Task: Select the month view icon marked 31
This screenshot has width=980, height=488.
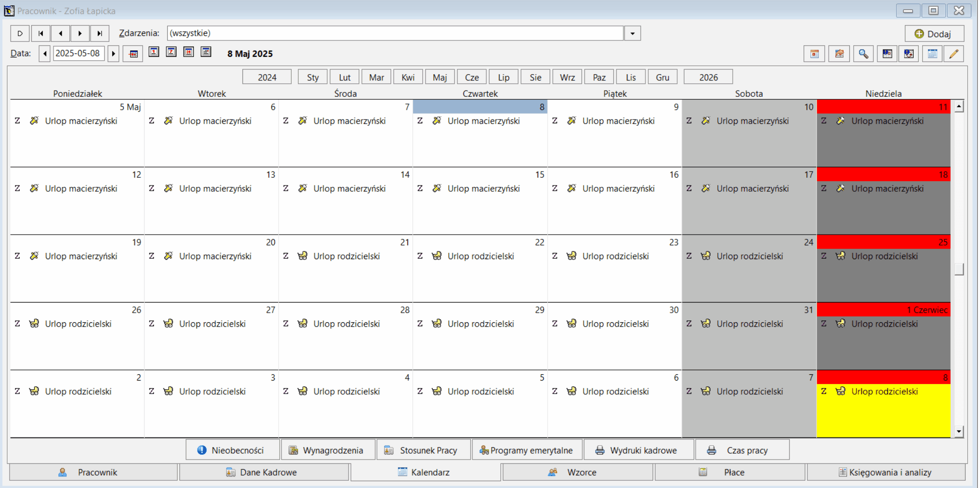Action: 188,52
